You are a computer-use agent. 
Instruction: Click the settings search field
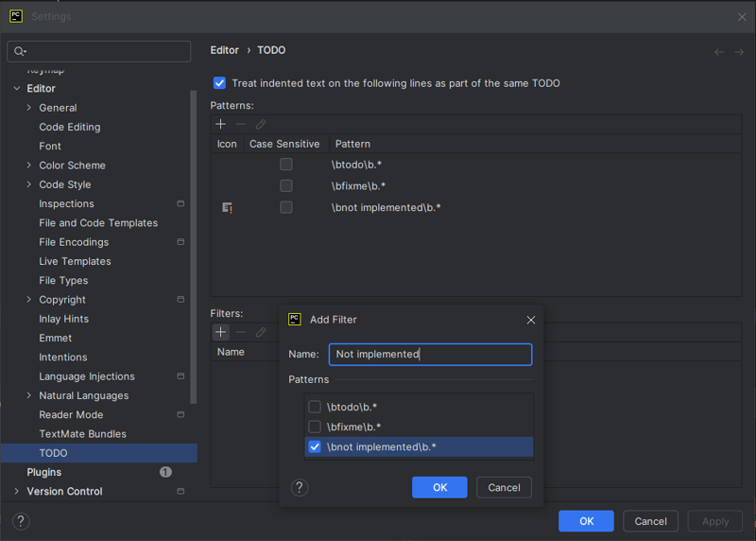tap(99, 51)
